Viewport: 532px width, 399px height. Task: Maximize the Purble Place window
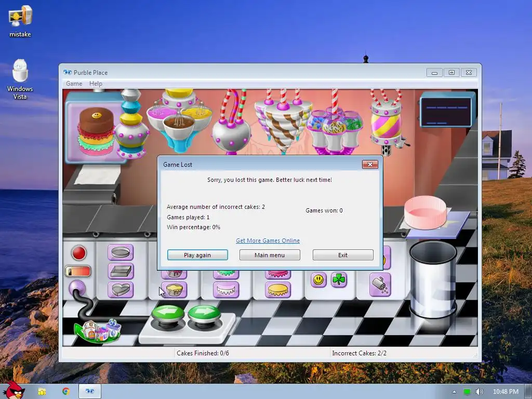point(451,73)
